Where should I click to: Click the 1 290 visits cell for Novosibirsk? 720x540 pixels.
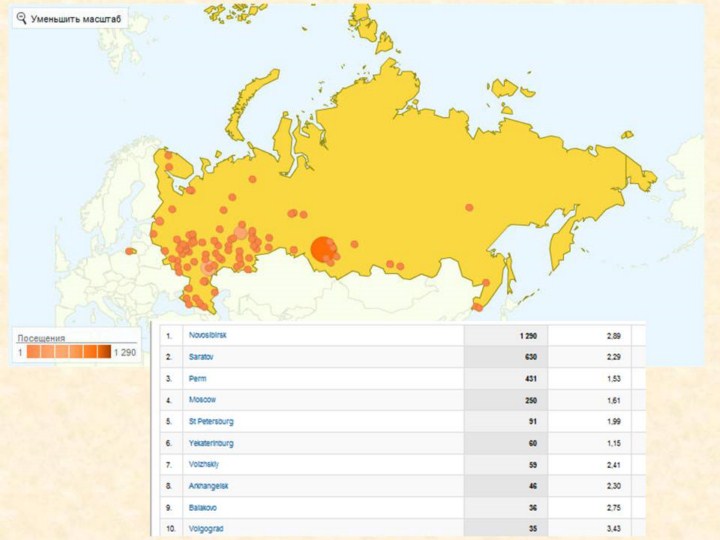[x=527, y=335]
